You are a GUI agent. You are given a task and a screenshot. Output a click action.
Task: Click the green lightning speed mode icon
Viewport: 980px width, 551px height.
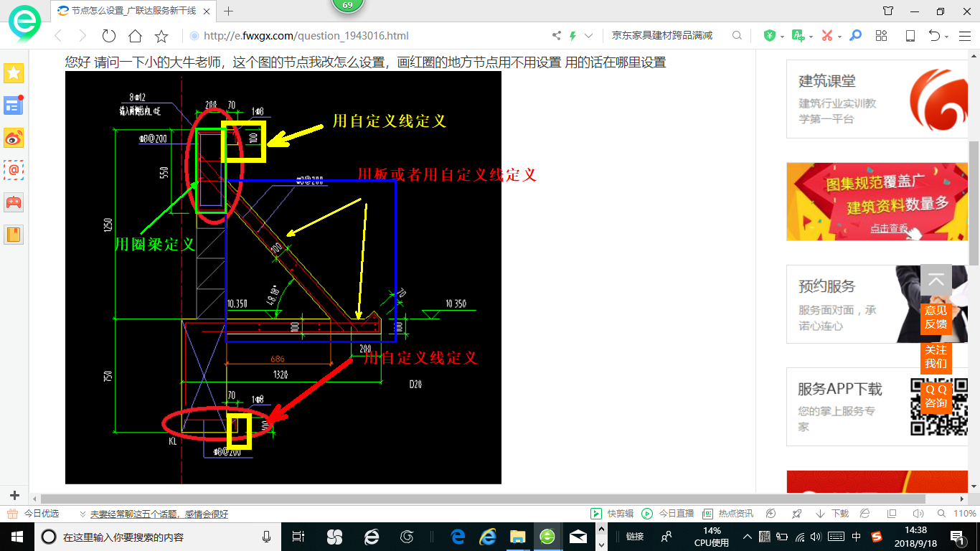point(573,36)
